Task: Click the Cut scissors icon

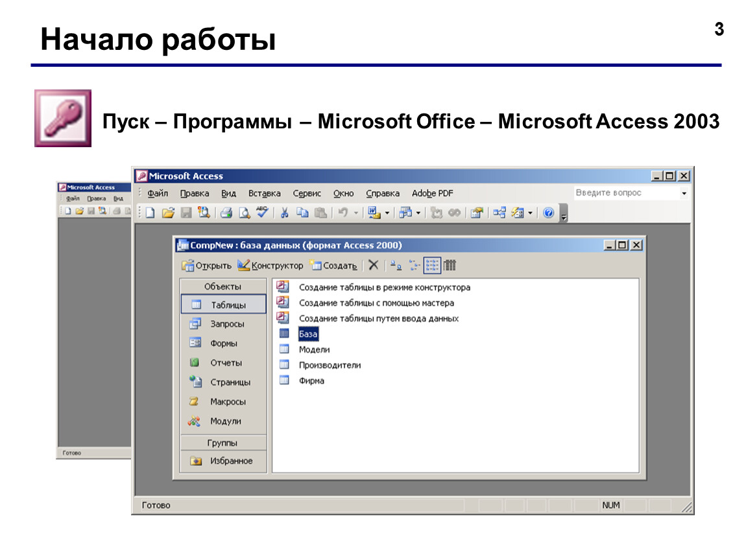Action: pyautogui.click(x=285, y=213)
